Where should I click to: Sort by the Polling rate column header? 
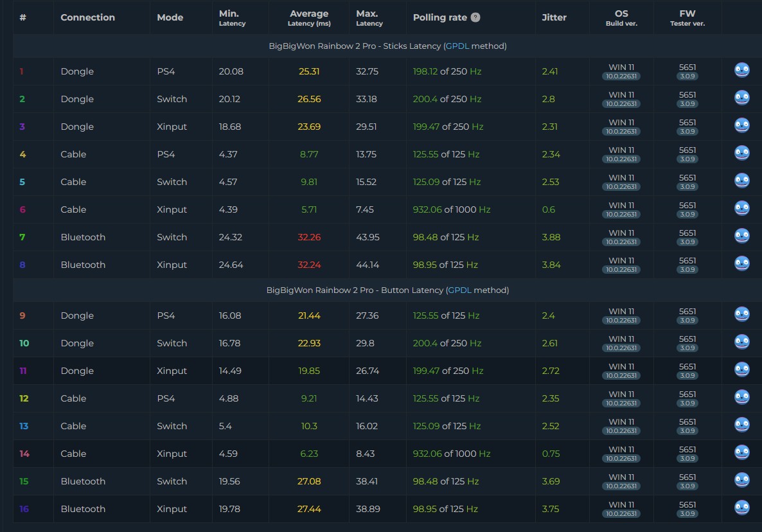pos(440,17)
